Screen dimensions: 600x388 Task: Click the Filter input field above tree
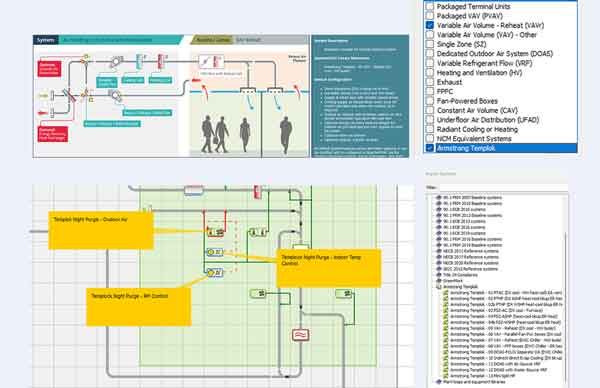coord(503,187)
